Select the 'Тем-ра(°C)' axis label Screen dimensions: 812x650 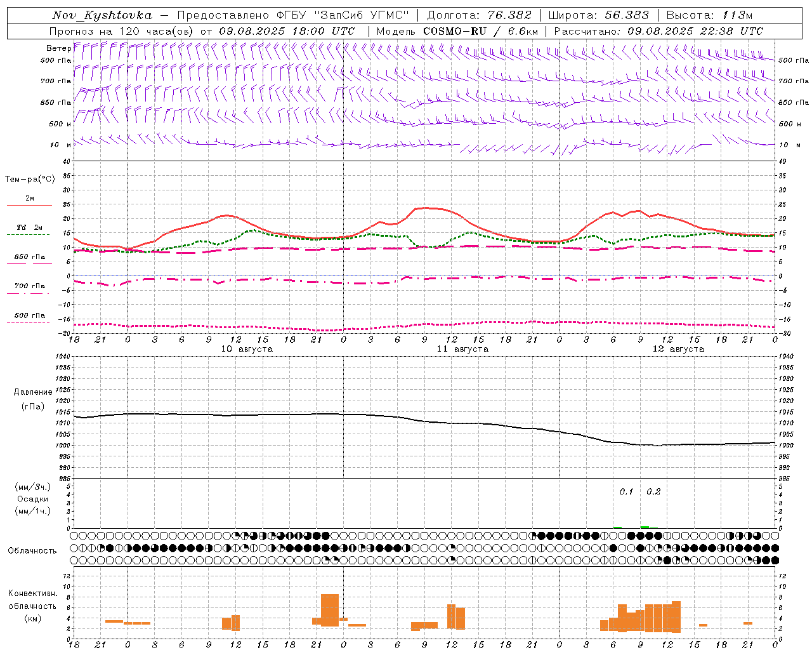pos(30,180)
